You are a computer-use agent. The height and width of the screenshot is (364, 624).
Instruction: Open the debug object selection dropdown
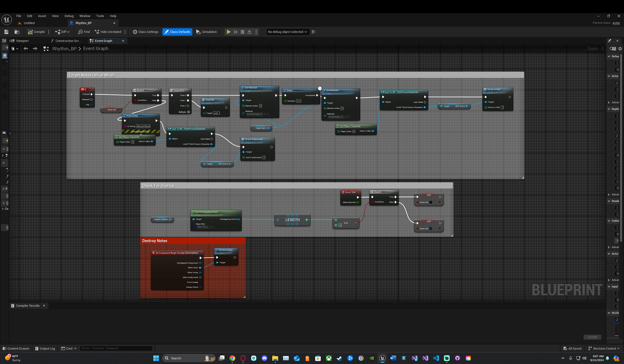[287, 32]
